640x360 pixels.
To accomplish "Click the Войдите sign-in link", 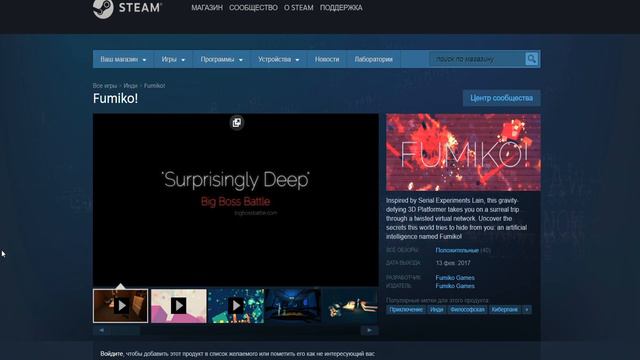I will pos(111,353).
